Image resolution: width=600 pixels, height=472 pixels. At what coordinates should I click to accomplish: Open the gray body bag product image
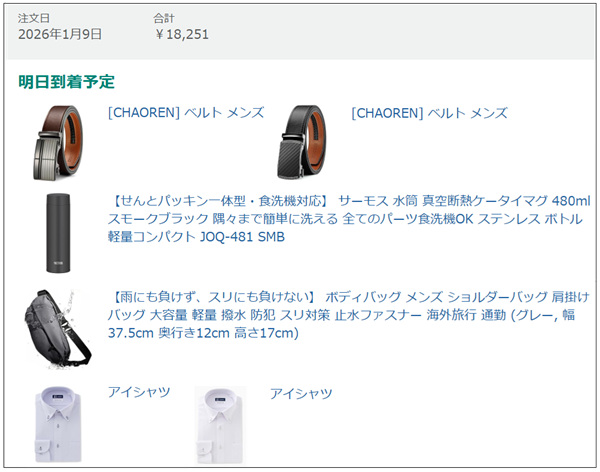pyautogui.click(x=58, y=329)
